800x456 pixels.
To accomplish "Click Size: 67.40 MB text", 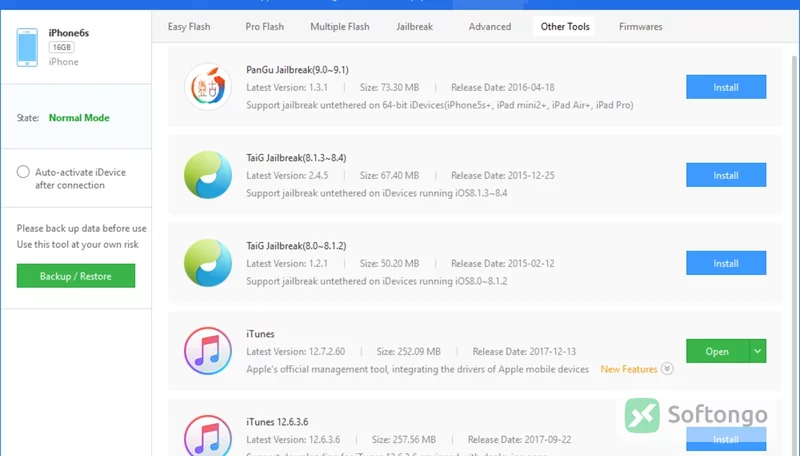I will point(389,175).
